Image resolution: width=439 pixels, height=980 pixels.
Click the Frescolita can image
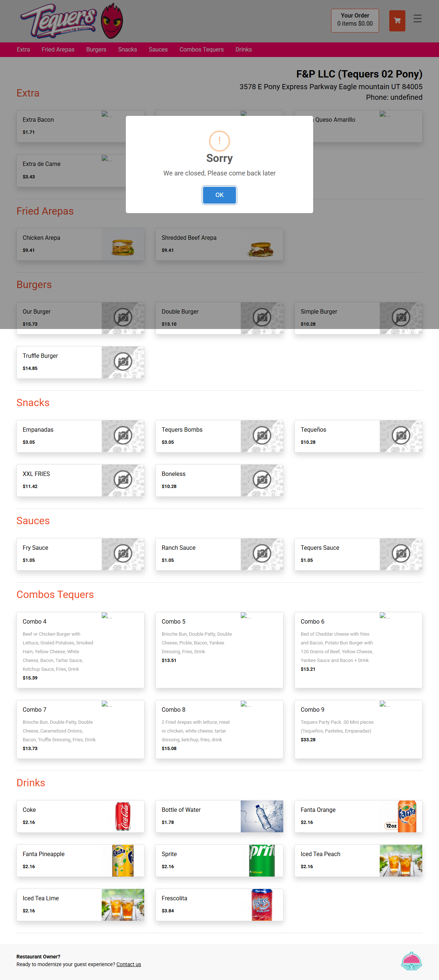[x=262, y=905]
